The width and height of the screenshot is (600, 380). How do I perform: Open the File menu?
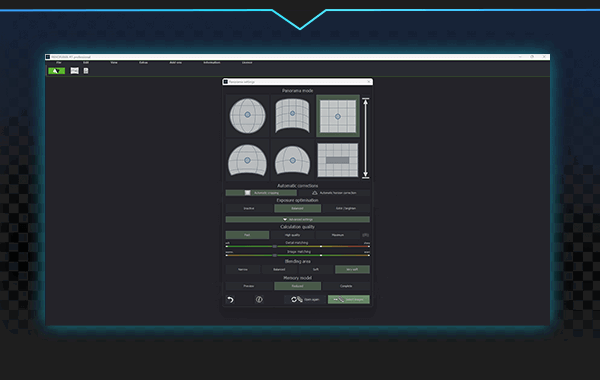click(59, 62)
